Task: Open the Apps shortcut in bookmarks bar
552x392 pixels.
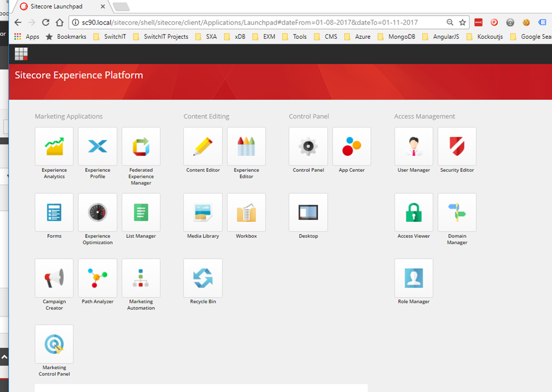Action: 27,37
